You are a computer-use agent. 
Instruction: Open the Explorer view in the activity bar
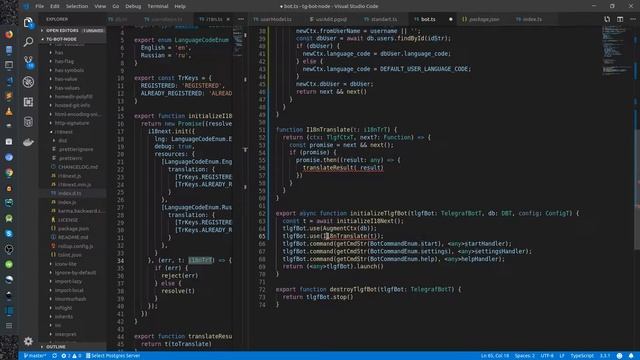click(28, 22)
